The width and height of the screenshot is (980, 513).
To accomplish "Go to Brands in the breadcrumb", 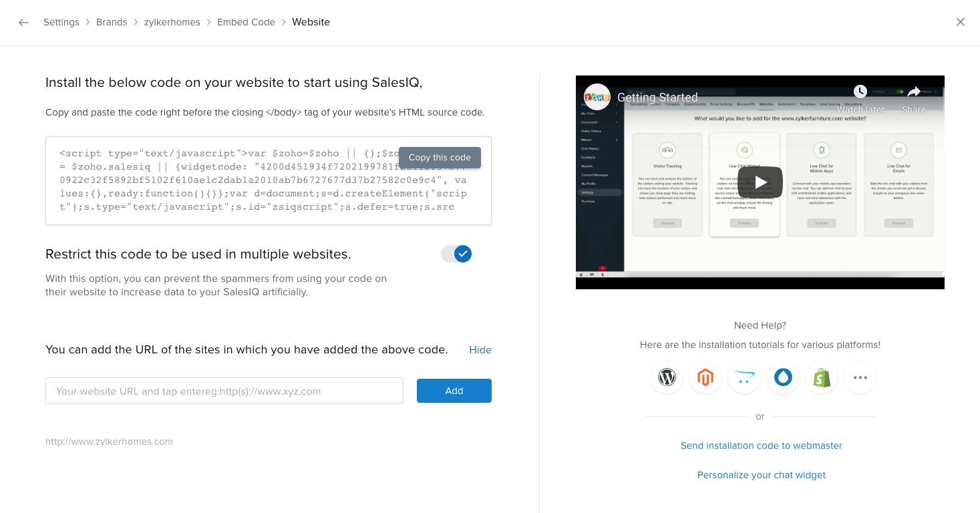I will click(x=112, y=22).
